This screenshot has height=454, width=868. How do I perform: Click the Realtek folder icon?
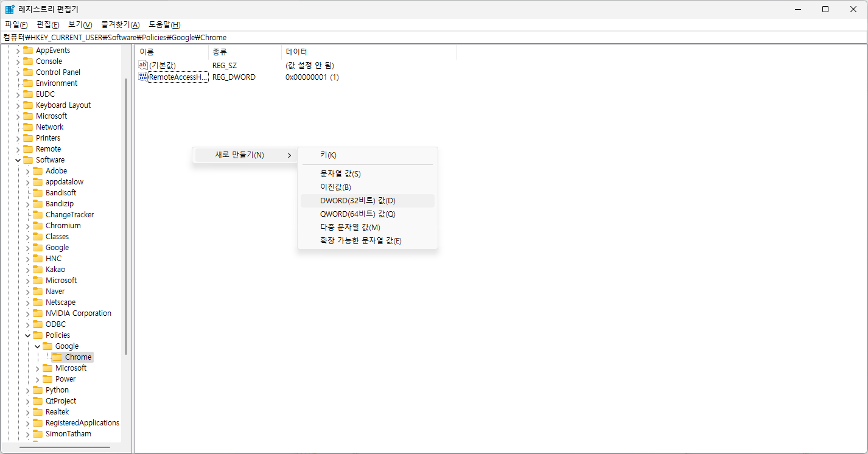click(38, 412)
